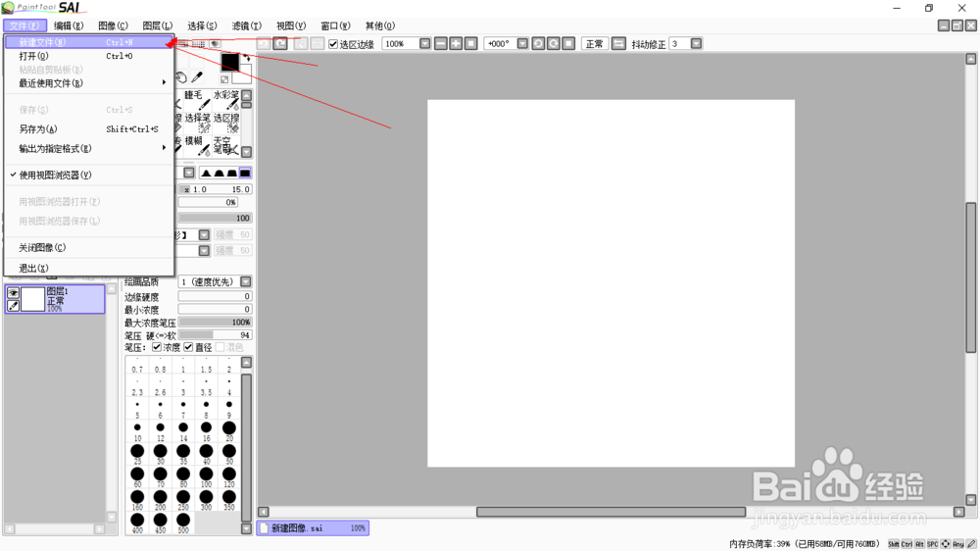Select the hand pan tool
This screenshot has height=551, width=980.
[180, 77]
